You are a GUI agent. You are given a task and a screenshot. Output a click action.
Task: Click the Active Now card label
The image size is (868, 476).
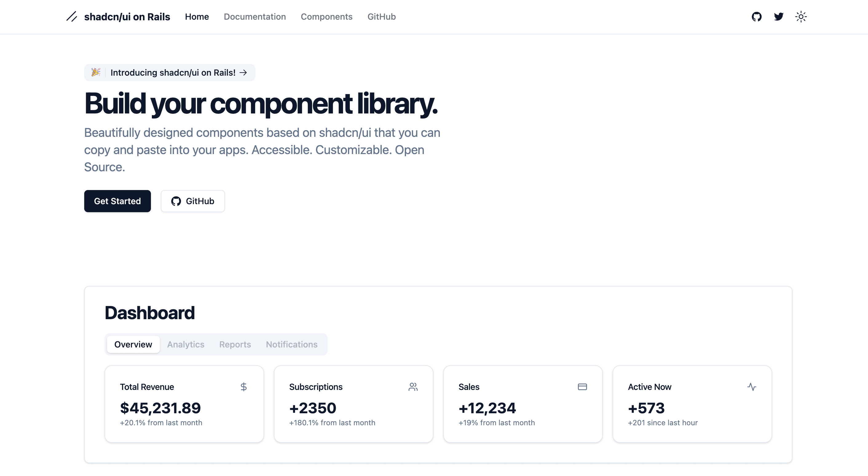pyautogui.click(x=649, y=387)
